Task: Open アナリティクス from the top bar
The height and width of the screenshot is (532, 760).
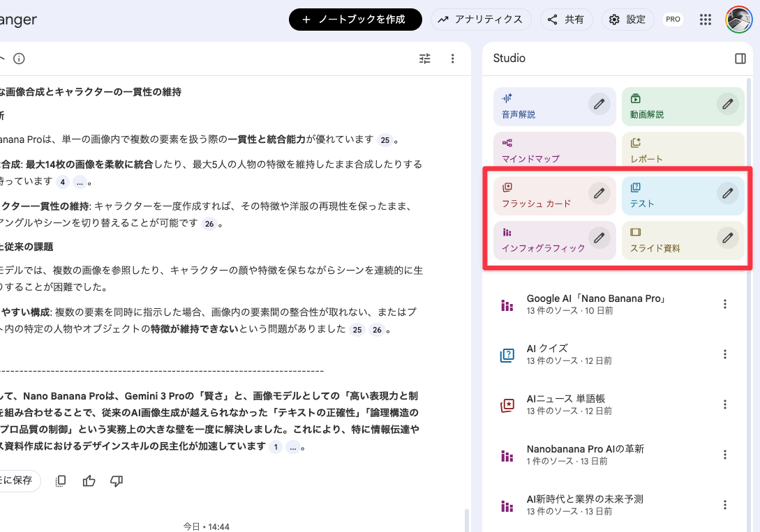Action: click(481, 20)
